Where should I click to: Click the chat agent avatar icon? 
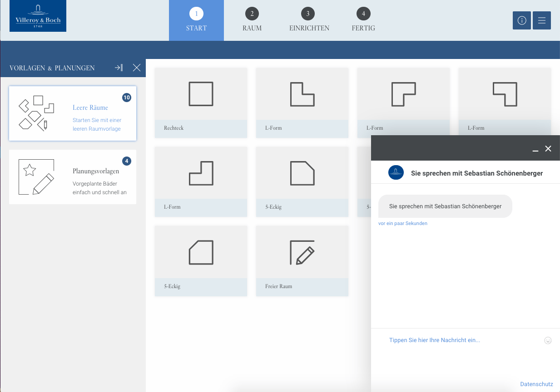[396, 172]
